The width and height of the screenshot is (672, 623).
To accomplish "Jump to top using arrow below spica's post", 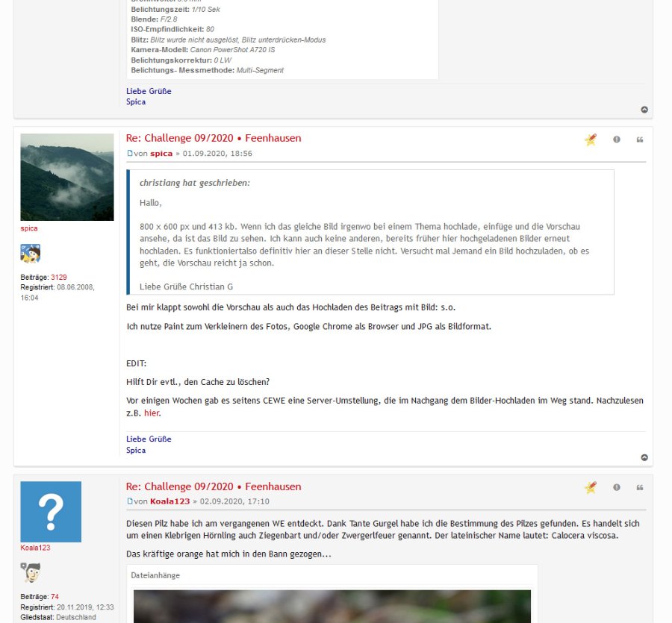I will pos(644,457).
